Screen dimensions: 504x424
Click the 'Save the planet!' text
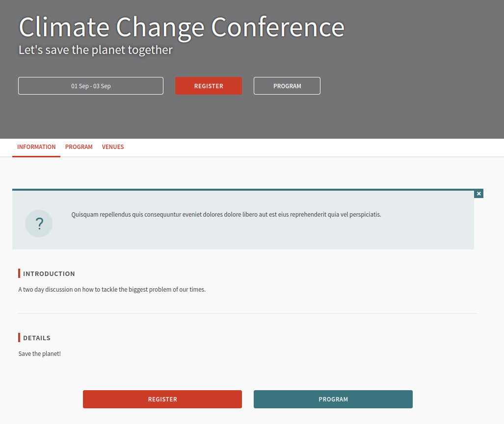[40, 354]
